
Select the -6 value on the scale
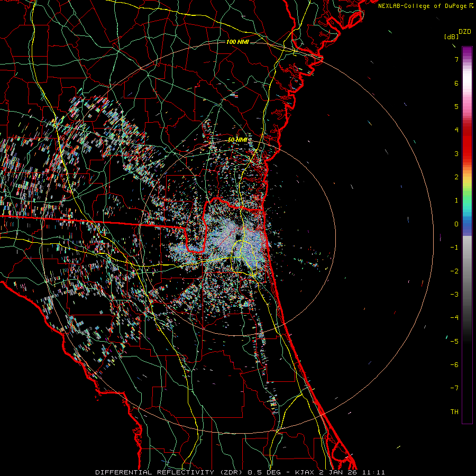[454, 365]
